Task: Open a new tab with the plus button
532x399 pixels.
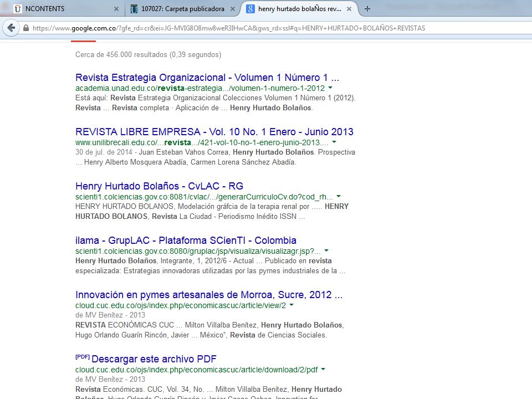Action: pyautogui.click(x=367, y=9)
